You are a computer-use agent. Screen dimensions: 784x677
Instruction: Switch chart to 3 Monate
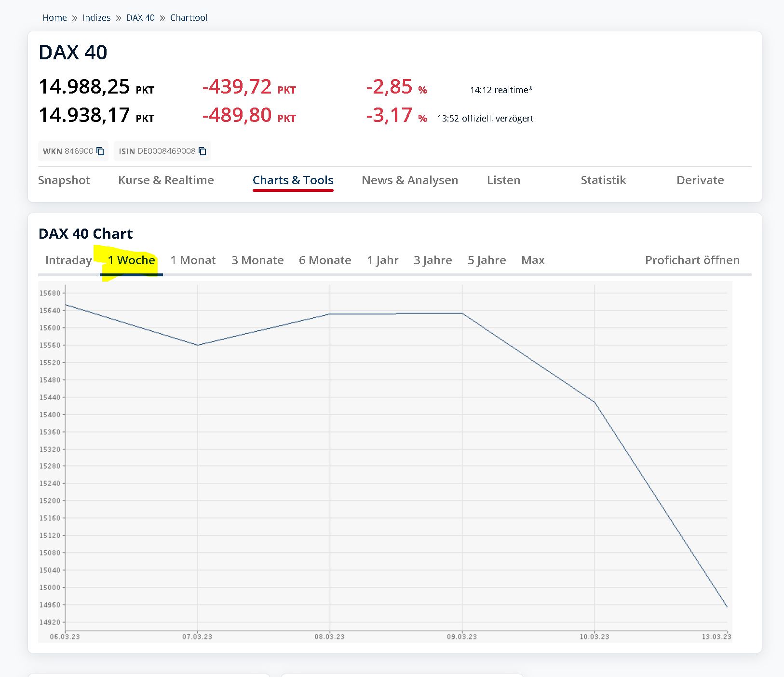point(257,260)
